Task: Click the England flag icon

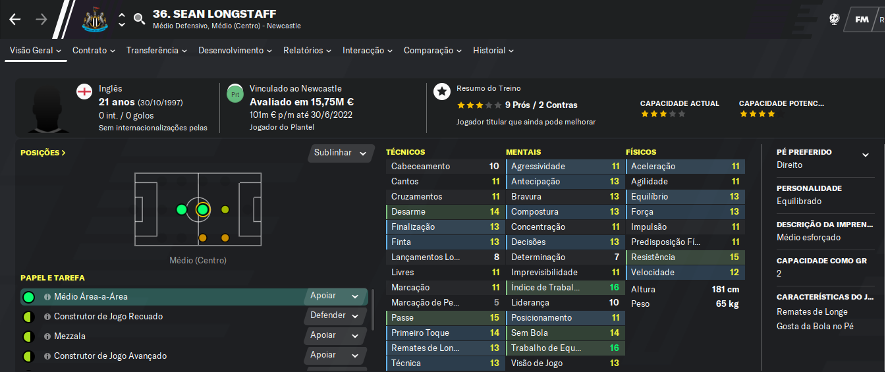Action: tap(84, 92)
